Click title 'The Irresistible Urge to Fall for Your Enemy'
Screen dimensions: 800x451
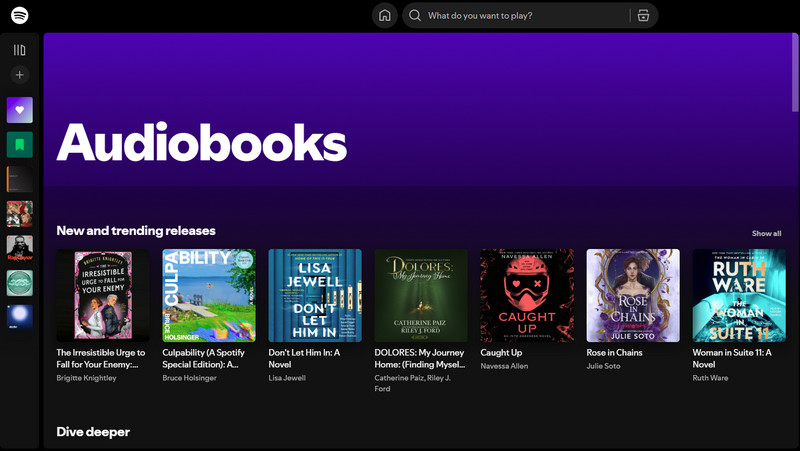[101, 358]
